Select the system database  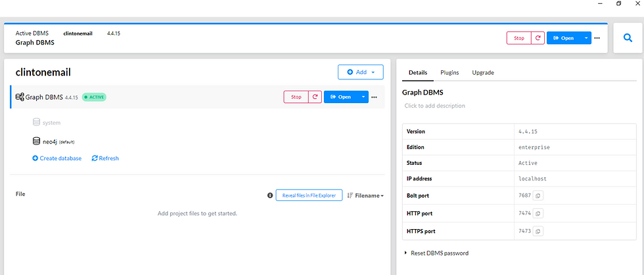47,122
